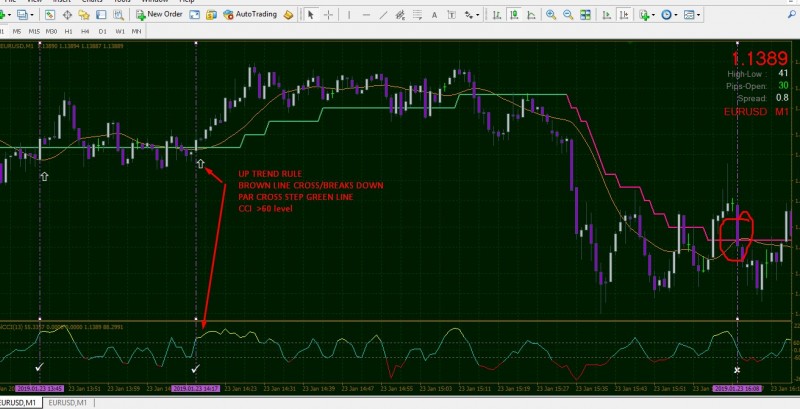Select the Arrows objects tool

[x=469, y=15]
